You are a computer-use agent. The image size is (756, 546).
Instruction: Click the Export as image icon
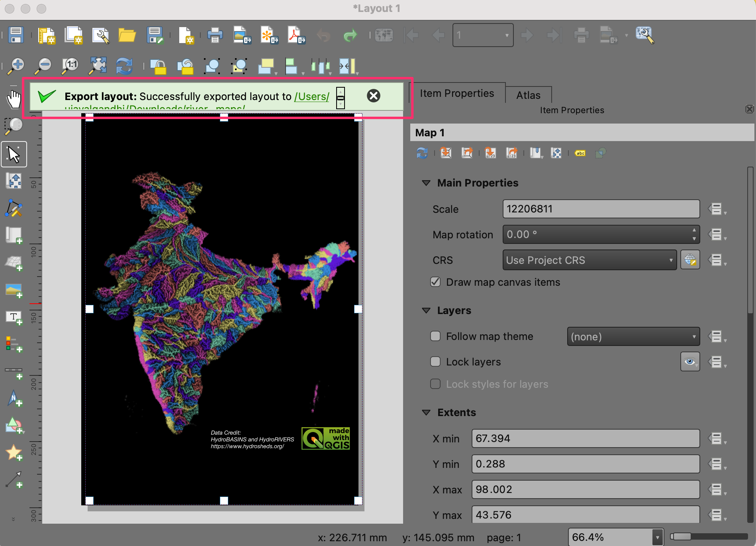[x=242, y=35]
